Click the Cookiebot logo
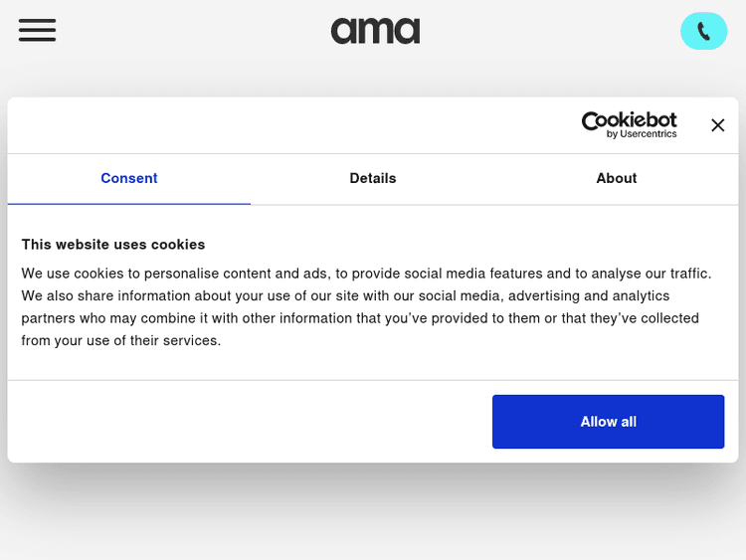Viewport: 746px width, 560px height. [629, 120]
